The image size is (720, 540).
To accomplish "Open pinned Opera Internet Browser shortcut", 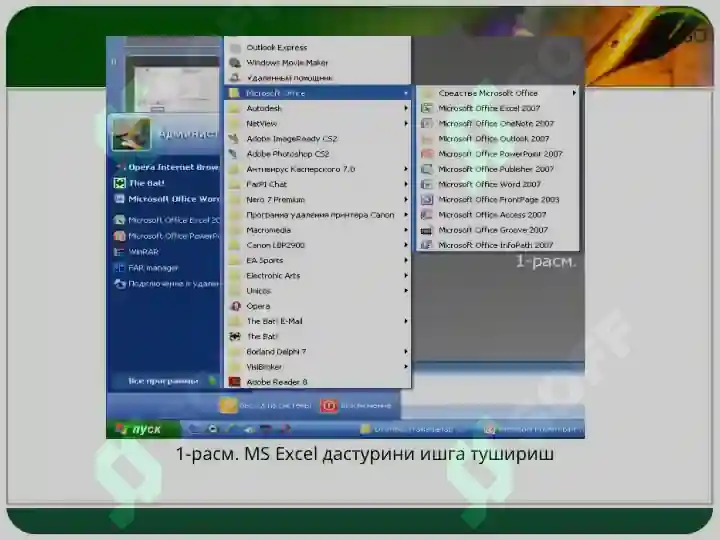I will pyautogui.click(x=166, y=167).
